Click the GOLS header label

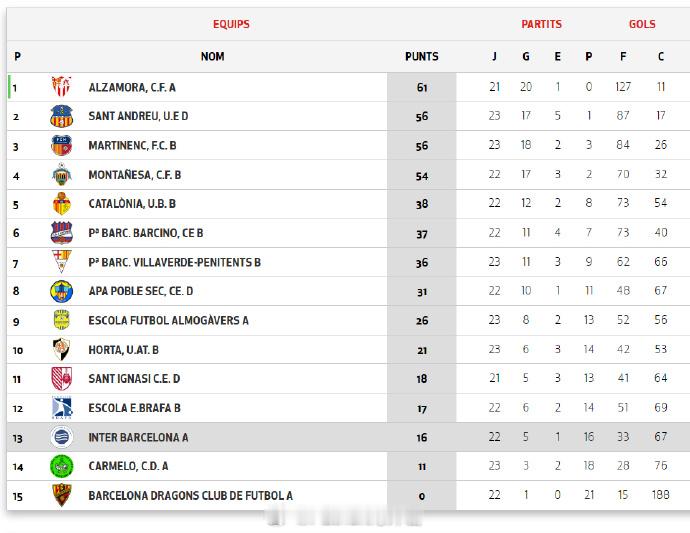[x=642, y=24]
